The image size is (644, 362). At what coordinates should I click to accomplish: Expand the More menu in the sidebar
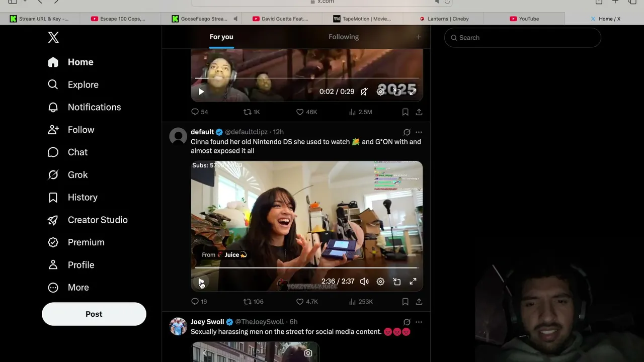click(x=68, y=288)
